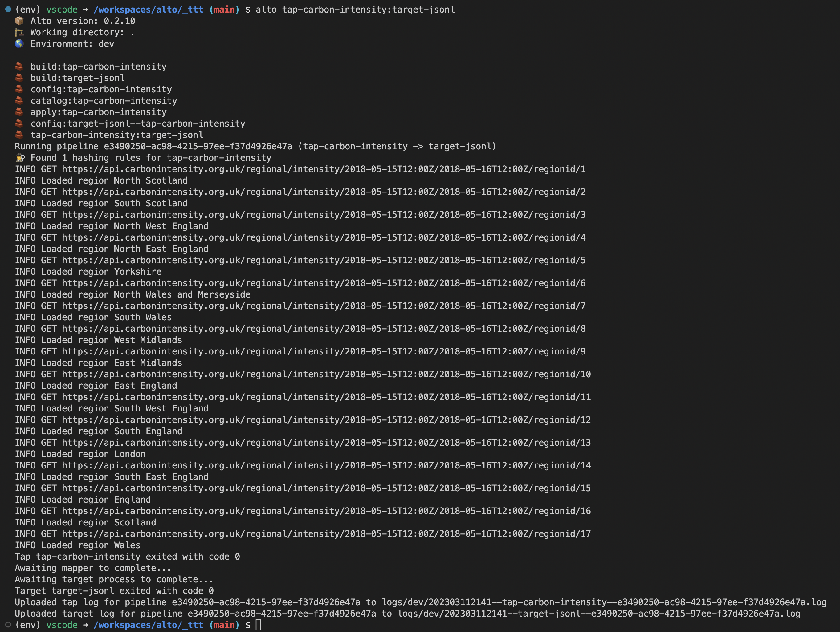The image size is (840, 632).
Task: Click the Loaded region North Scotland line
Action: [101, 180]
